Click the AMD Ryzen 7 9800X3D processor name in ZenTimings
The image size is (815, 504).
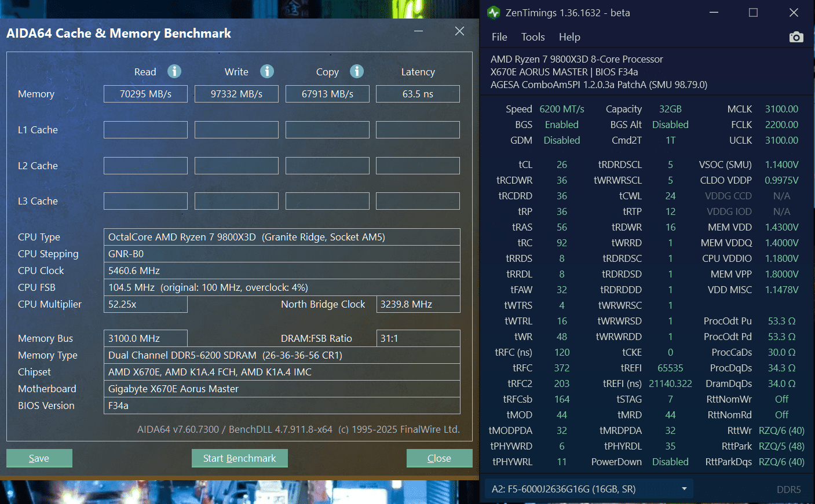(577, 59)
